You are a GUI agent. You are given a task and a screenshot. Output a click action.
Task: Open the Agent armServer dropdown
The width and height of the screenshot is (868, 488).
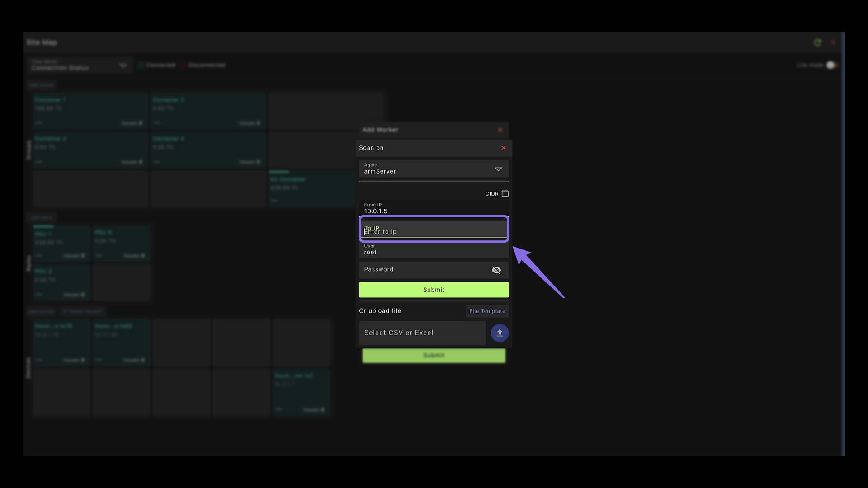tap(434, 169)
